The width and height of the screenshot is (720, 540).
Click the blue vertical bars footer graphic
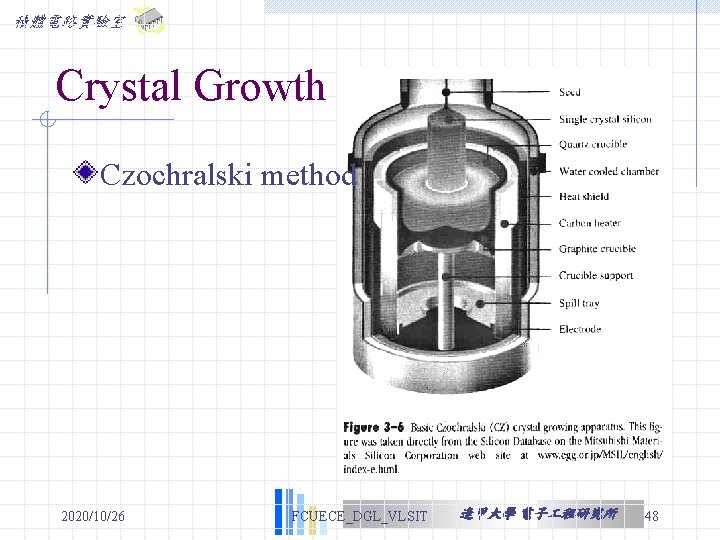point(301,512)
